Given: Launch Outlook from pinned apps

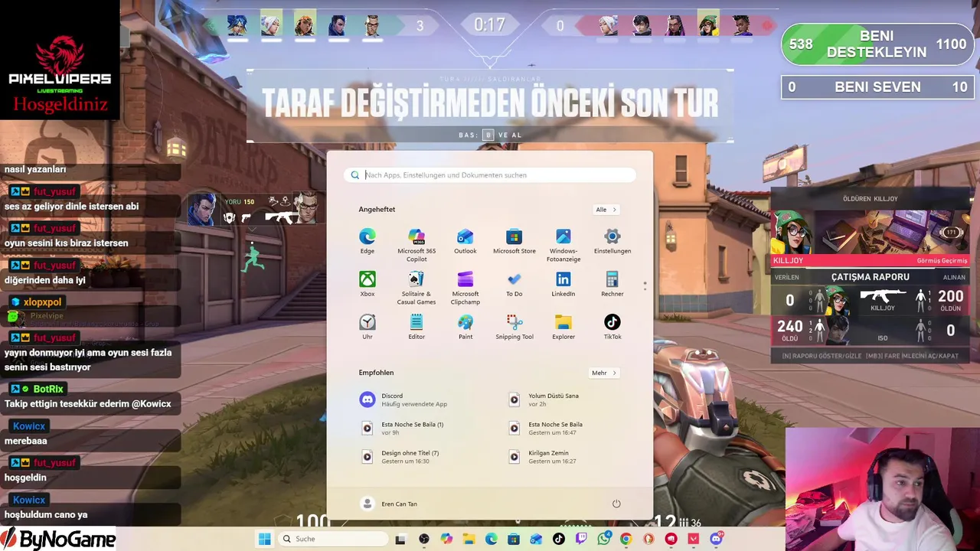Looking at the screenshot, I should pos(465,241).
